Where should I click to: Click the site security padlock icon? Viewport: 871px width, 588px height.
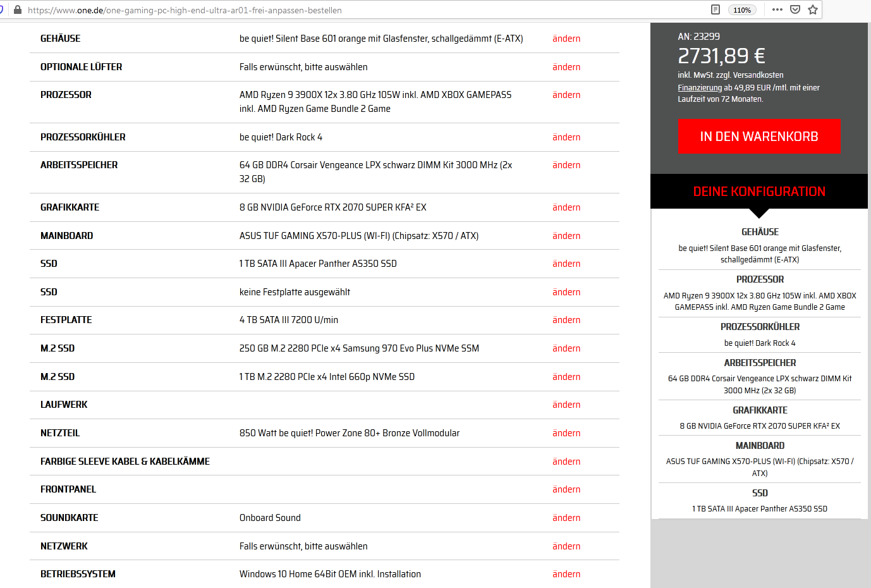point(18,10)
